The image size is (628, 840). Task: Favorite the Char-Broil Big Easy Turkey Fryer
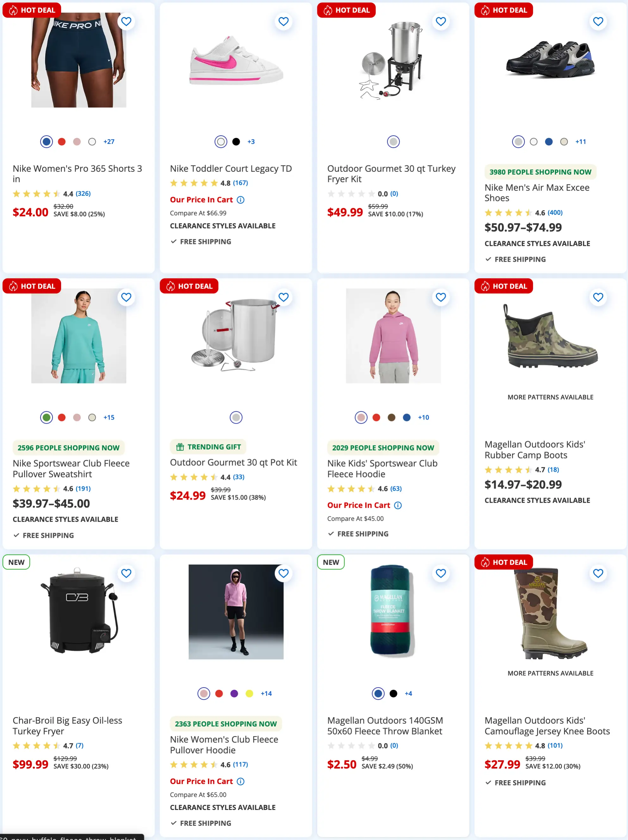point(126,573)
